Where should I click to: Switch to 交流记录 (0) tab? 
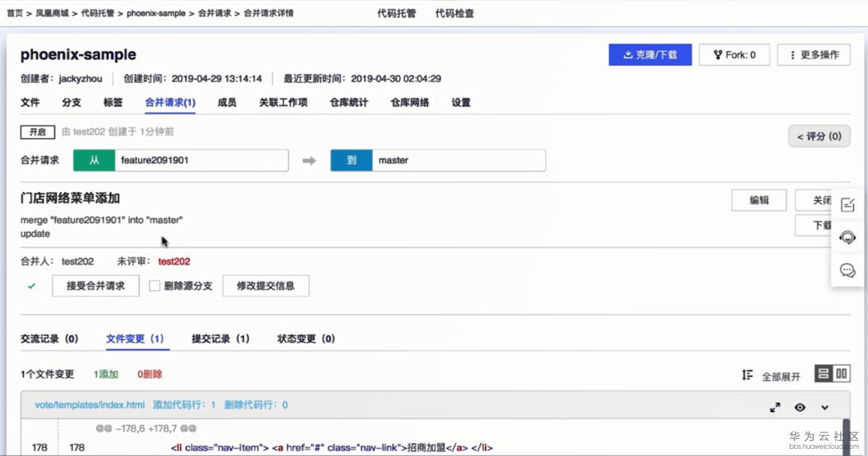point(50,339)
